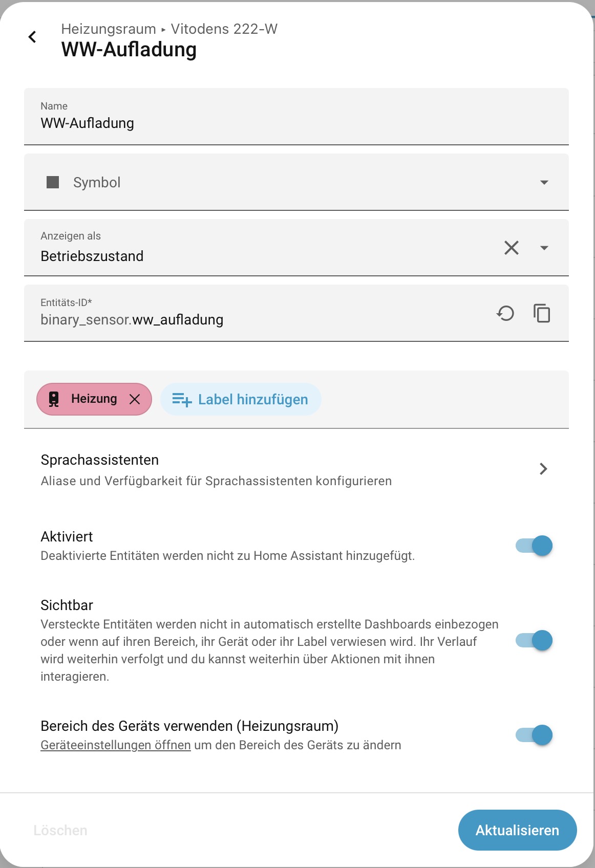Click the Entitäts-ID text field
595x868 pixels.
(x=256, y=319)
